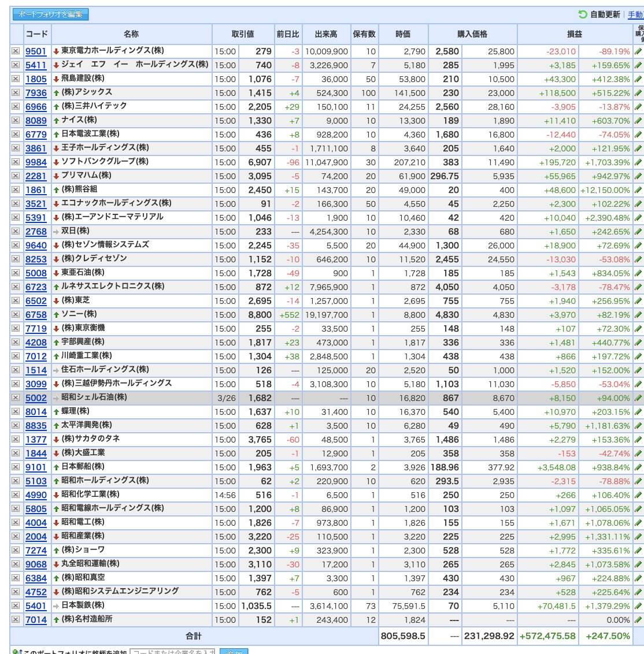644x654 pixels.
Task: Click the 手動 update link
Action: click(x=636, y=14)
